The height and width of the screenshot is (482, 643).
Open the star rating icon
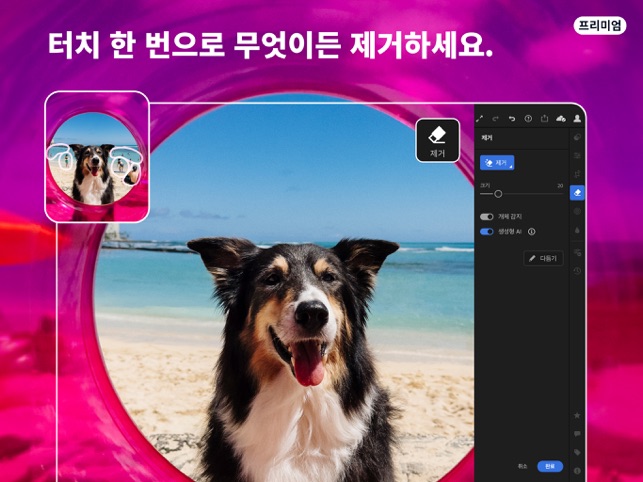coord(577,415)
